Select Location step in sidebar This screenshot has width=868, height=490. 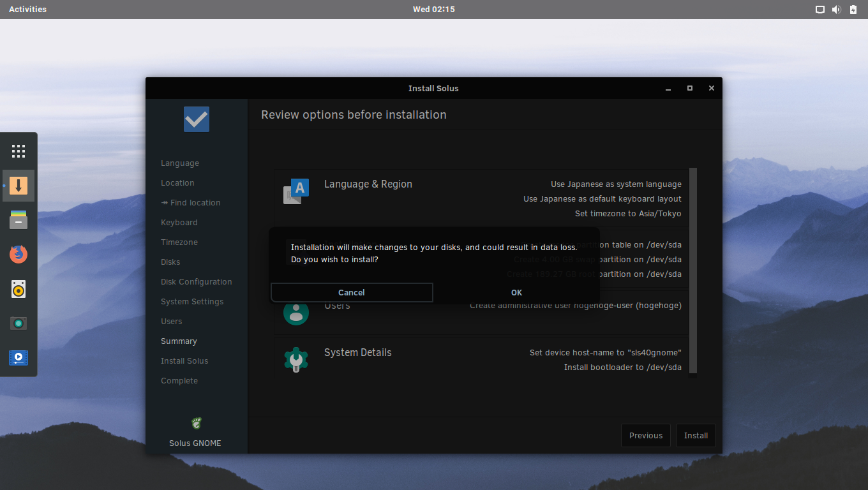[x=177, y=183]
